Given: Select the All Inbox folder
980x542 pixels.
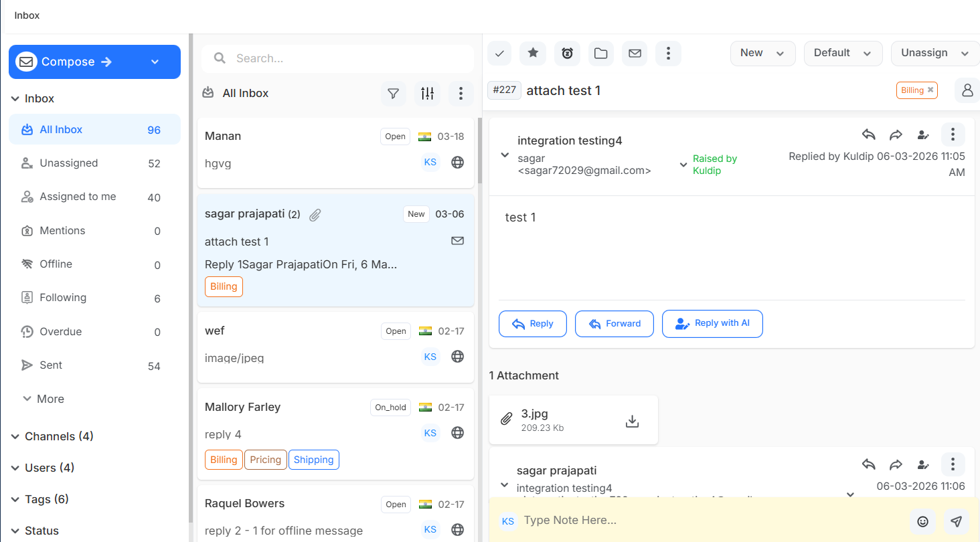Looking at the screenshot, I should click(x=94, y=129).
